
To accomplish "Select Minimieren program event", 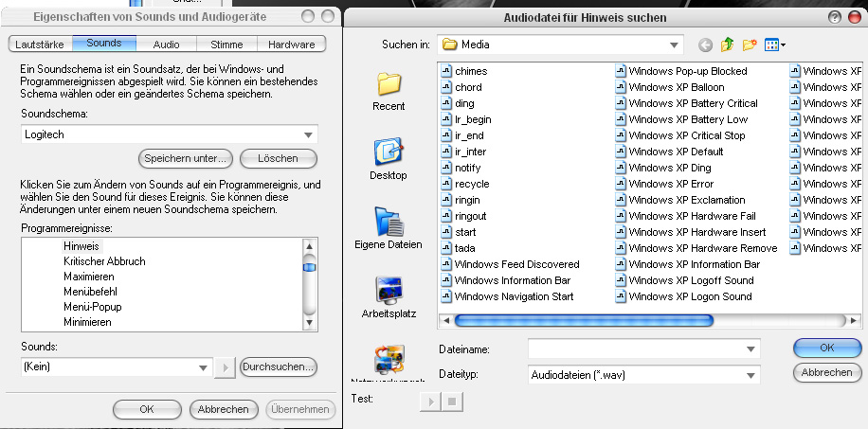I will (x=87, y=322).
